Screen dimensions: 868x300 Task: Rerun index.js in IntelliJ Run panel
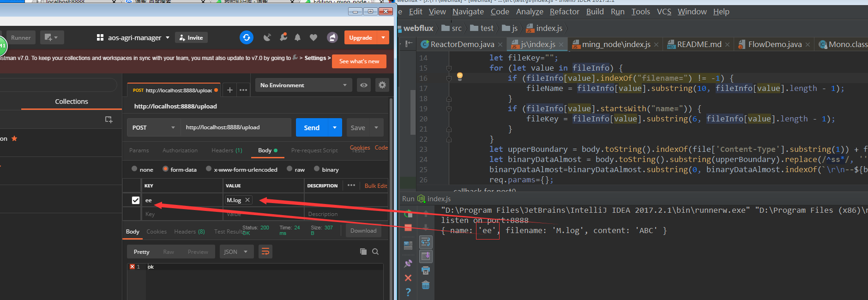coord(408,214)
